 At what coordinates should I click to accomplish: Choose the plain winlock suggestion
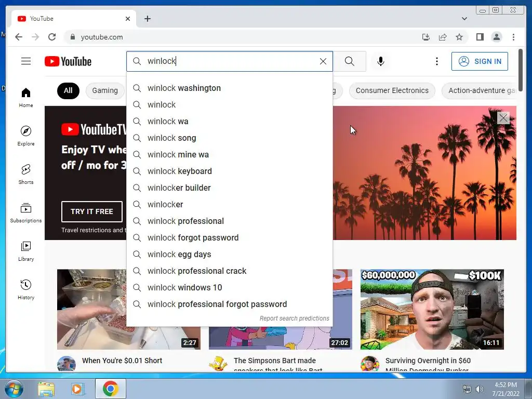pos(229,105)
